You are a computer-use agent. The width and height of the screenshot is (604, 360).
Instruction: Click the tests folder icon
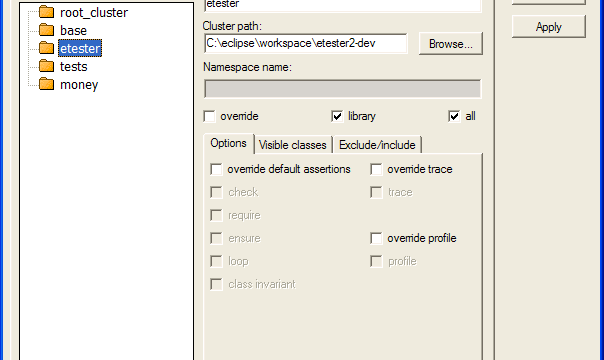click(47, 66)
